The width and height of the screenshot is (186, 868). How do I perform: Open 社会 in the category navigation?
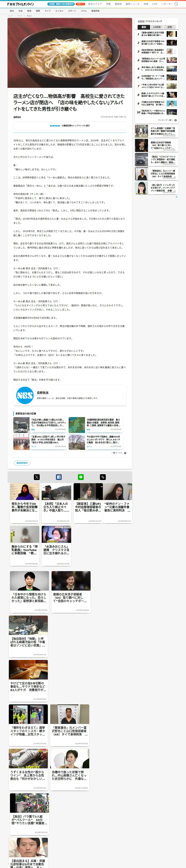pos(21,11)
